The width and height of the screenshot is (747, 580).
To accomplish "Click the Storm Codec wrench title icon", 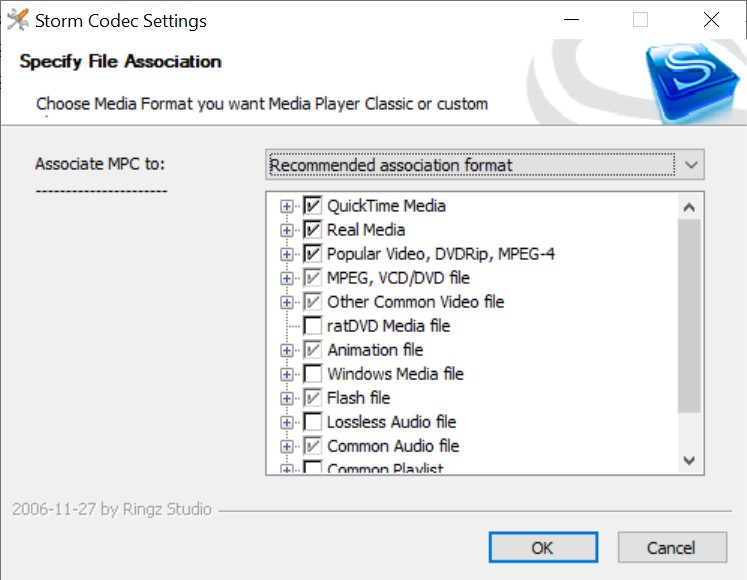I will coord(18,20).
